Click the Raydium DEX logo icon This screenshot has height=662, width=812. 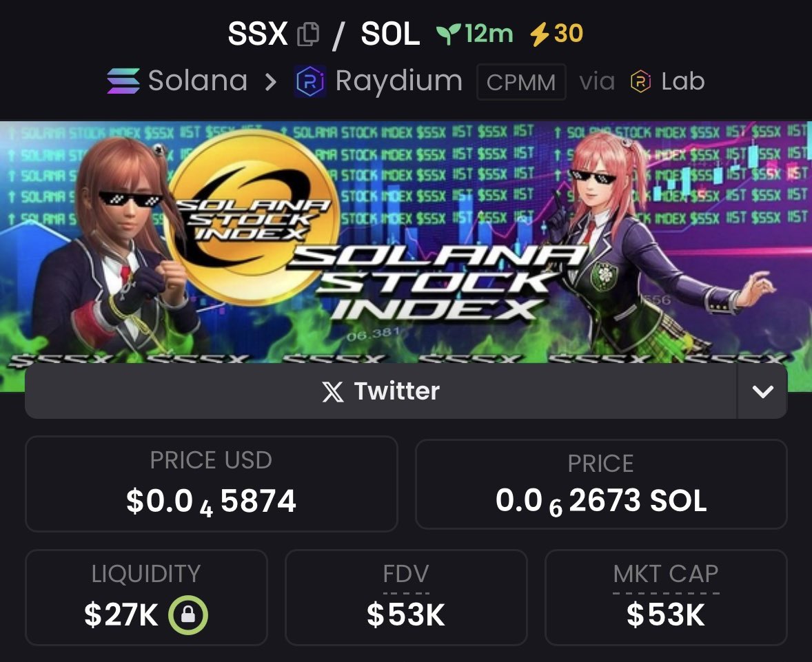(x=310, y=81)
